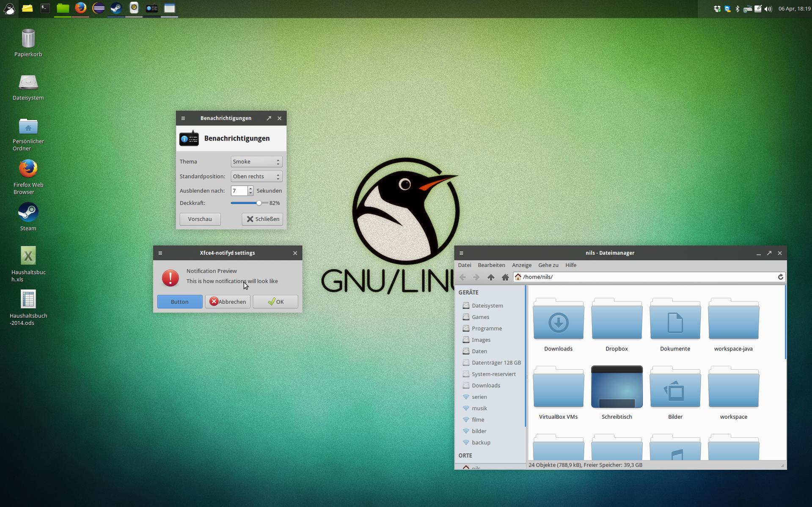Open the Bluetooth tray indicator
This screenshot has width=812, height=507.
(x=738, y=9)
